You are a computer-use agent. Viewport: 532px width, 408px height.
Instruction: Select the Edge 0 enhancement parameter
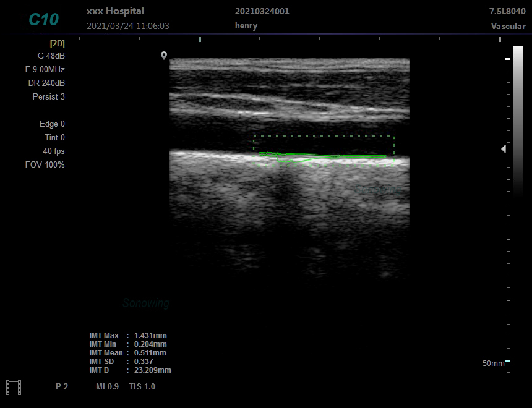(52, 124)
